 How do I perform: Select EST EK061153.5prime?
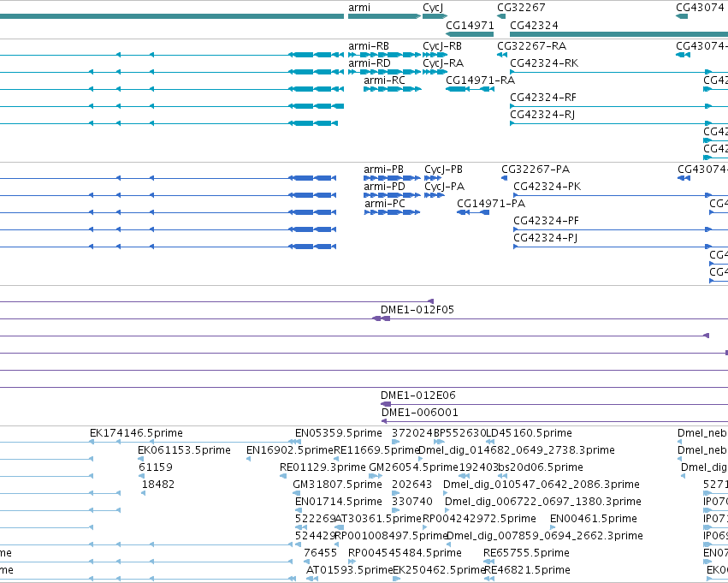click(140, 459)
